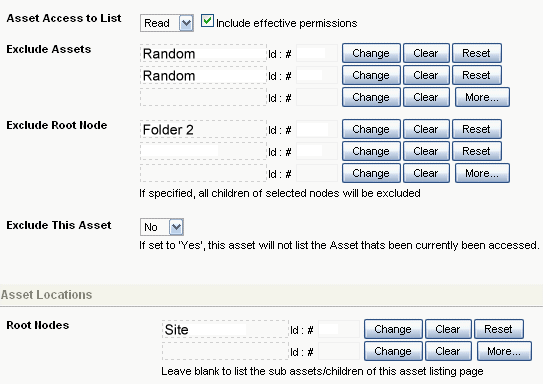Clear the Site root node
Viewport: 543px width, 384px height.
(448, 329)
